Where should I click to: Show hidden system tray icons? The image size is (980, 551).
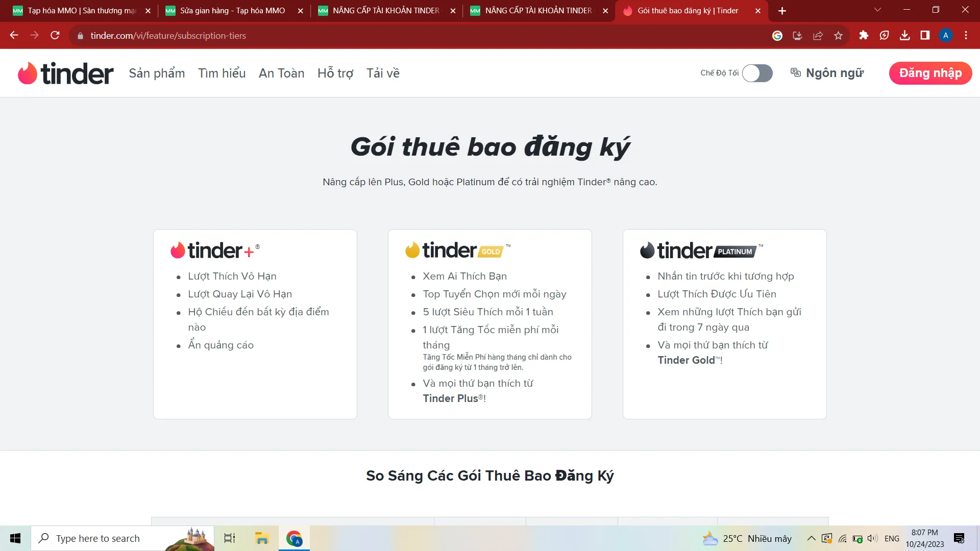point(811,538)
